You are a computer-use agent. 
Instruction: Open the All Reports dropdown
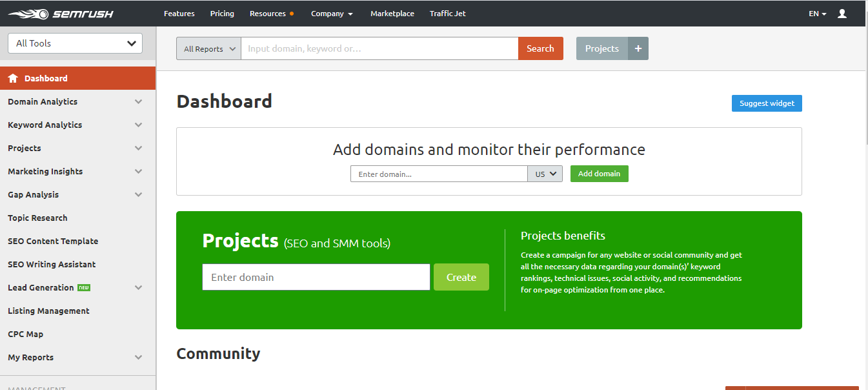(x=208, y=48)
